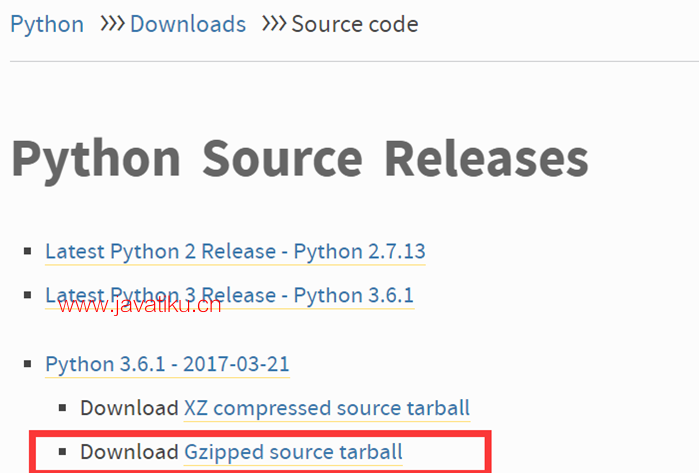This screenshot has width=699, height=473.
Task: Open Latest Python 2 Release - Python 2.7.13
Action: click(x=235, y=252)
